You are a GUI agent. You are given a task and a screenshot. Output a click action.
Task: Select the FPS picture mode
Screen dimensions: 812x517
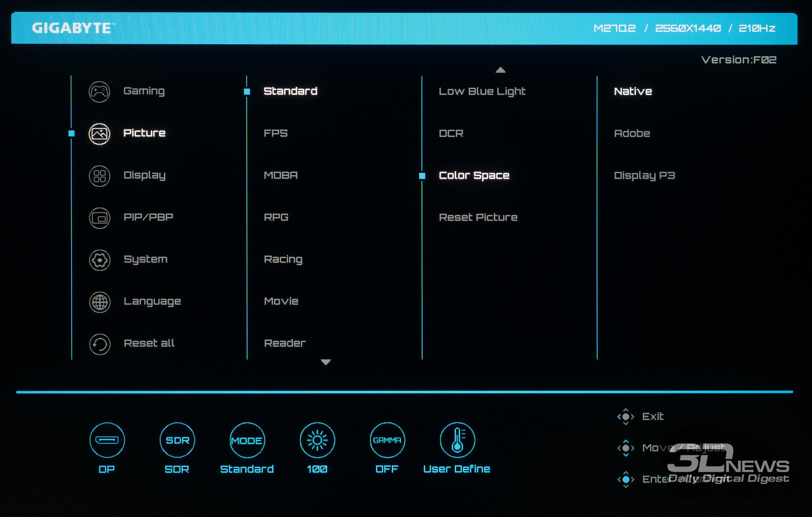tap(276, 133)
